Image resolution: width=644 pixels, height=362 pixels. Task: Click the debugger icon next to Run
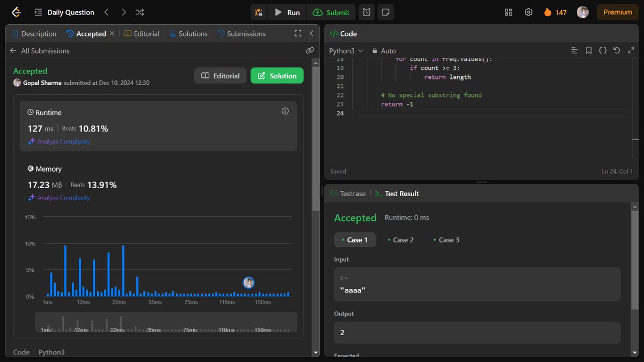click(x=259, y=12)
